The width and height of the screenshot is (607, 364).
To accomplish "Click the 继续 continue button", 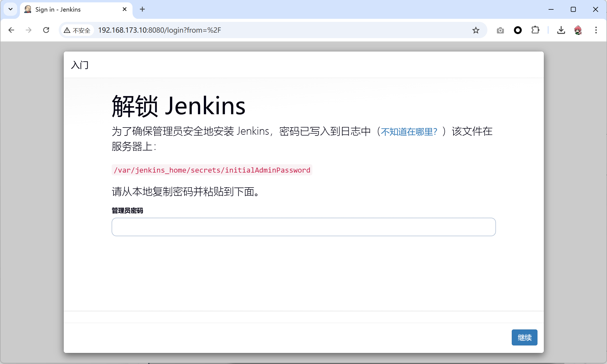I will (x=524, y=337).
